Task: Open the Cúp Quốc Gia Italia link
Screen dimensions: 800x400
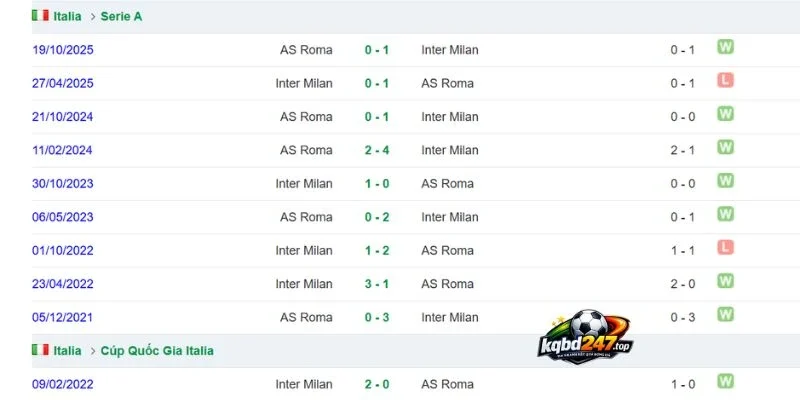Action: [157, 351]
